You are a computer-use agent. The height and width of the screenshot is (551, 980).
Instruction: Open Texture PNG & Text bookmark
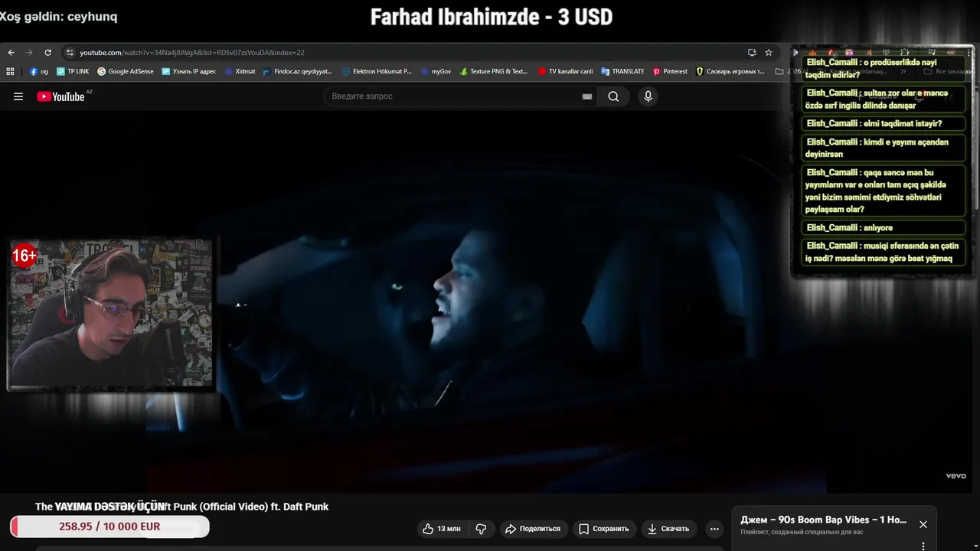(x=494, y=71)
